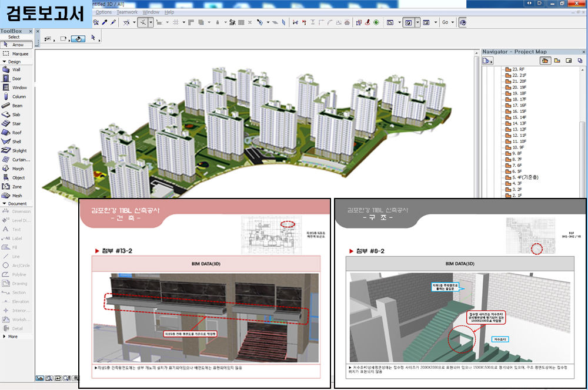Switch Navigator to Layout Book
The height and width of the screenshot is (390, 588).
pos(569,60)
